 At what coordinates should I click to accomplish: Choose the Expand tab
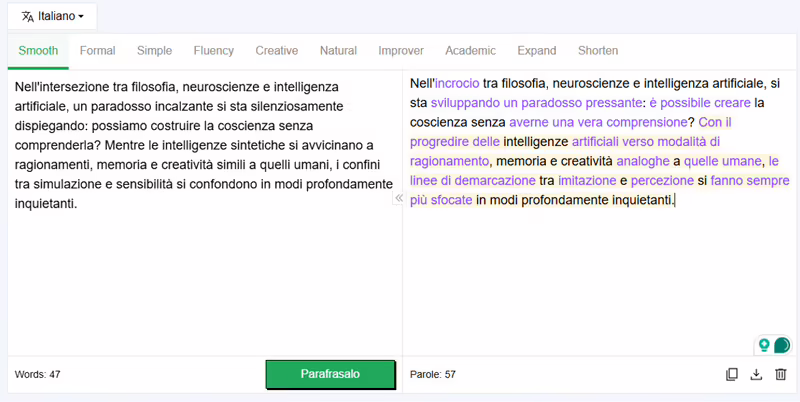click(537, 51)
